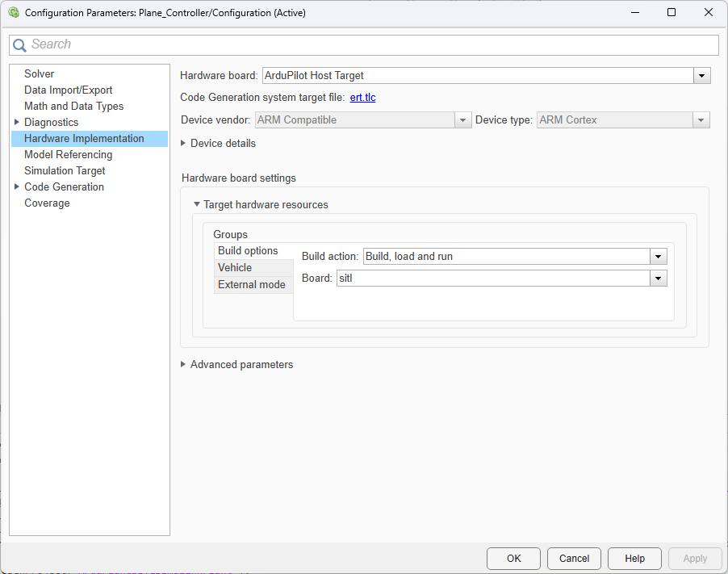This screenshot has height=574, width=728.
Task: Minimize the Configuration Parameters window
Action: coord(635,13)
